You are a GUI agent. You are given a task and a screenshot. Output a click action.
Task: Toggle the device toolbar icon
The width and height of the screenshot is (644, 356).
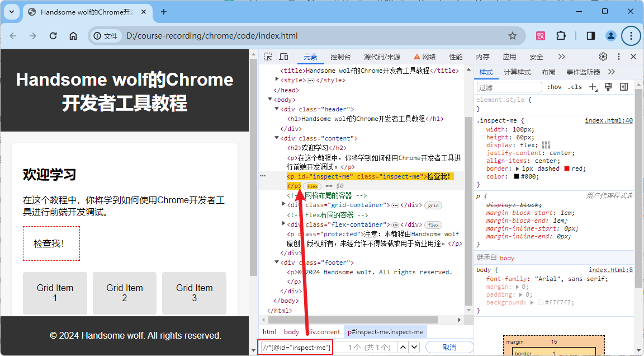(x=284, y=57)
